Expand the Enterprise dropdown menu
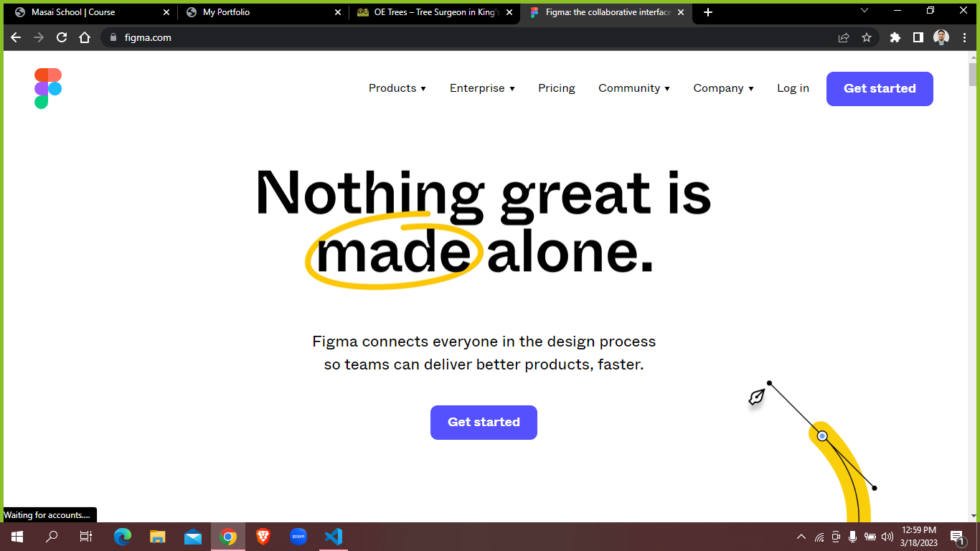 pyautogui.click(x=482, y=88)
